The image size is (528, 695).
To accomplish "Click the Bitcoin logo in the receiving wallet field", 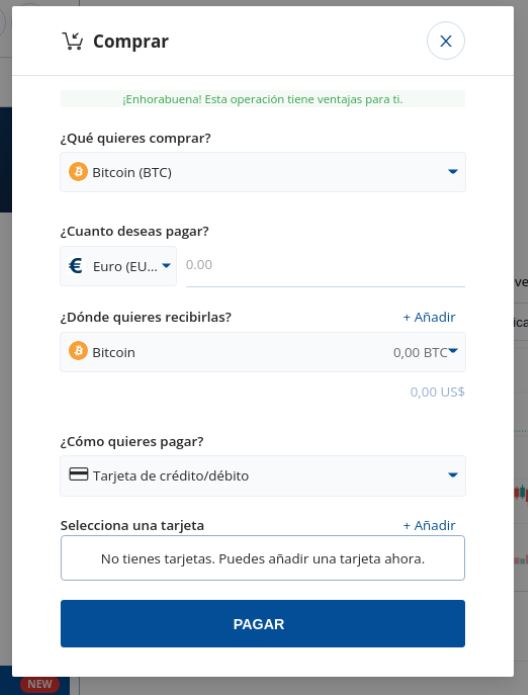I will tap(78, 351).
